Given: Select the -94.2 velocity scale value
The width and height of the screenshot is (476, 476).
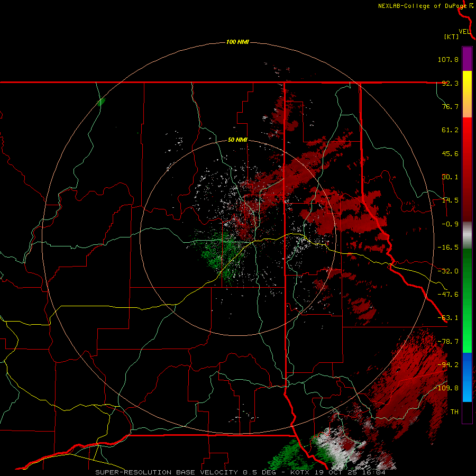Looking at the screenshot, I should (x=448, y=365).
